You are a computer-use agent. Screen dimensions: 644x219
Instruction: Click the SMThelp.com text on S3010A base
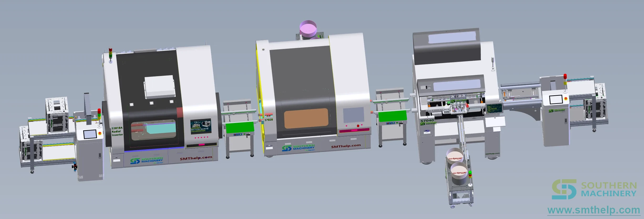tap(196, 158)
